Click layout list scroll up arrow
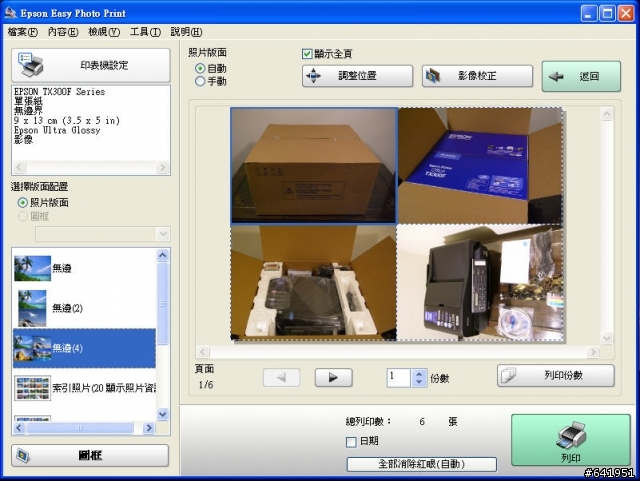Screen dimensions: 640x481 click(162, 255)
